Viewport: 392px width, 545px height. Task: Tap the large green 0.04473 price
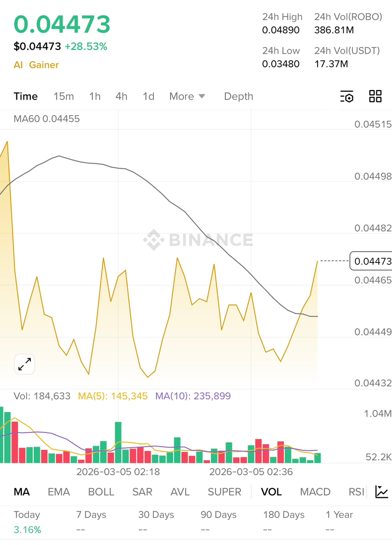pyautogui.click(x=62, y=24)
